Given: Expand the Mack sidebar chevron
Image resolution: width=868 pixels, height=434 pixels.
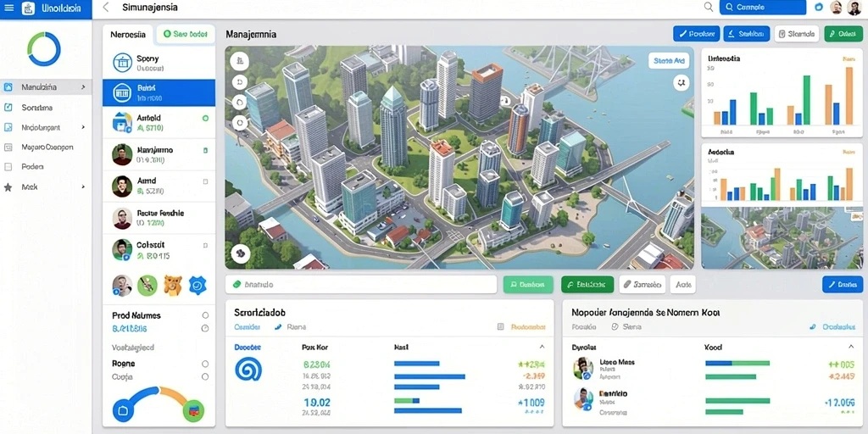Looking at the screenshot, I should click(83, 187).
